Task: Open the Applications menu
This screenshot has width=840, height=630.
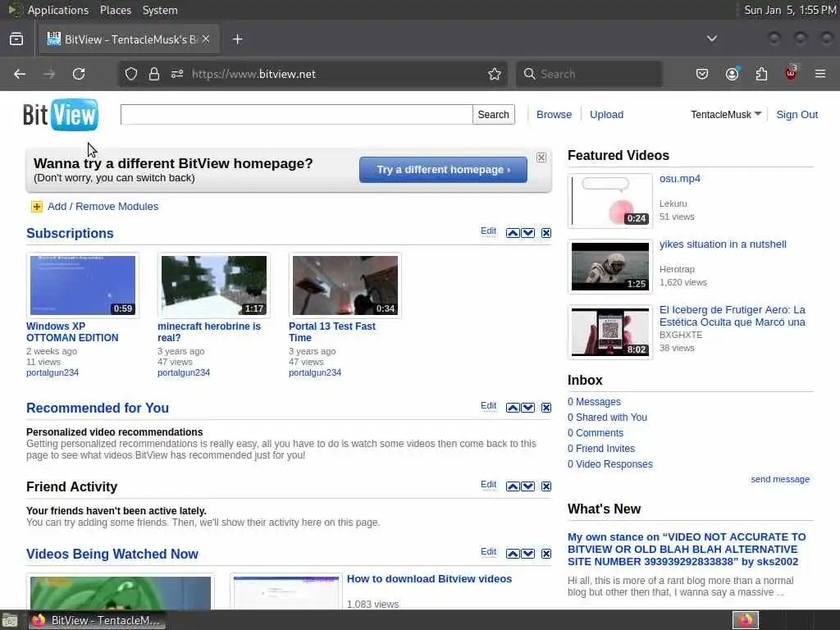Action: pos(58,10)
